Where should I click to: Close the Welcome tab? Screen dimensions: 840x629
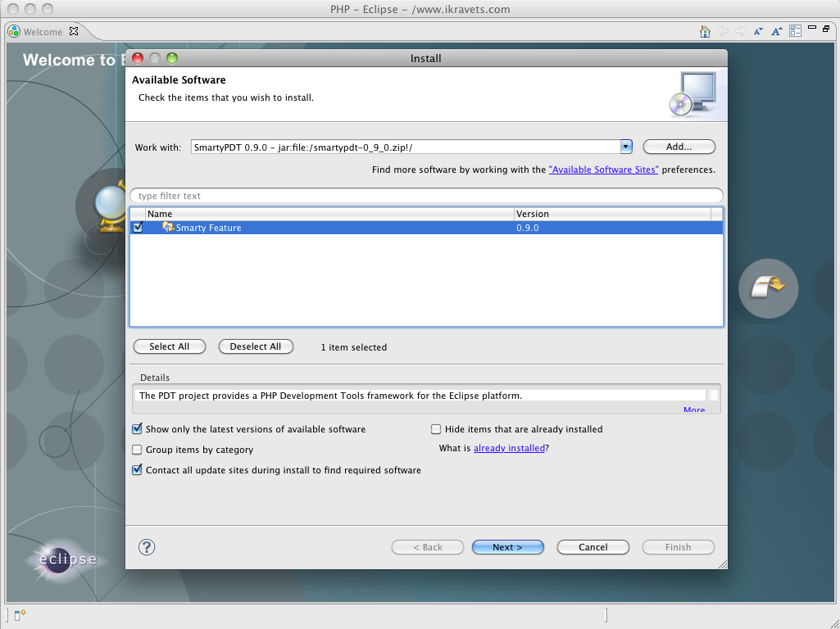74,31
